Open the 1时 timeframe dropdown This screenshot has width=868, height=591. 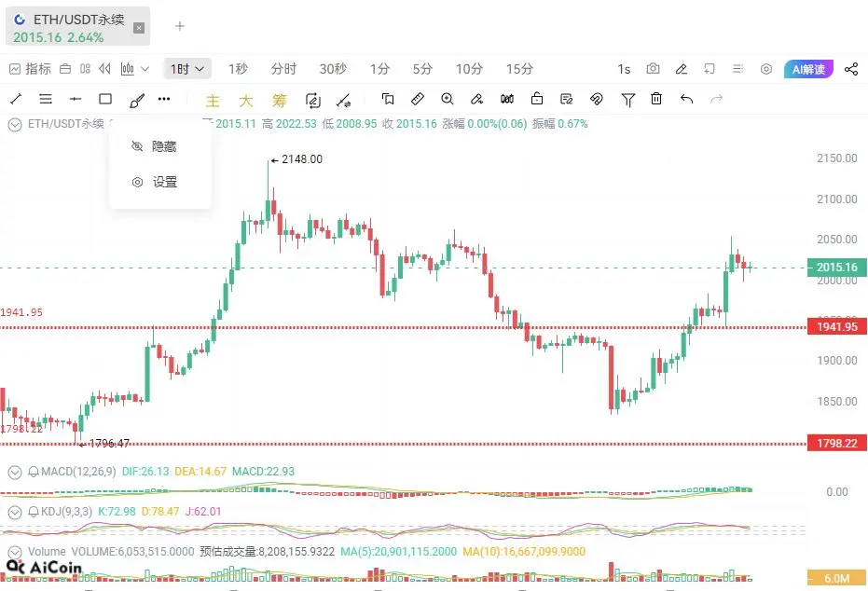(187, 69)
